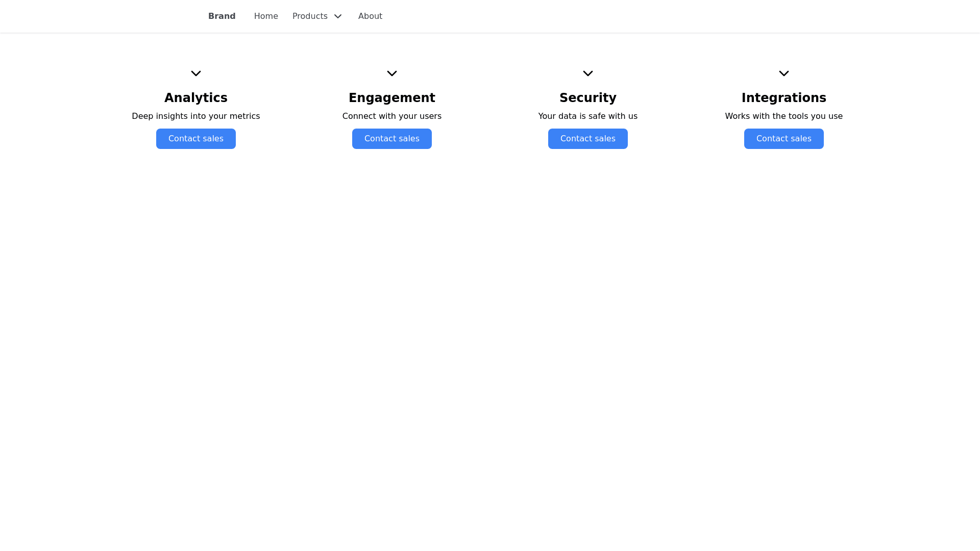Click the Brand logo text

[222, 16]
